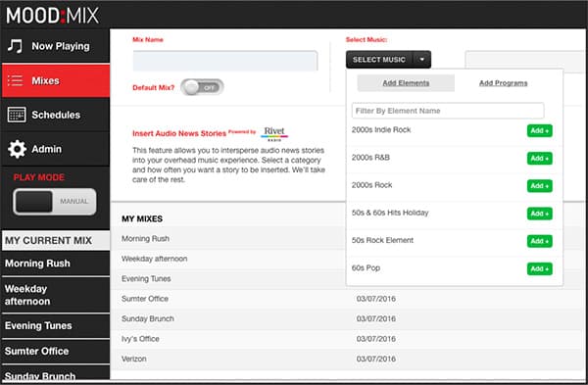Open Schedules section
Viewport: 588px width, 385px height.
(x=56, y=115)
